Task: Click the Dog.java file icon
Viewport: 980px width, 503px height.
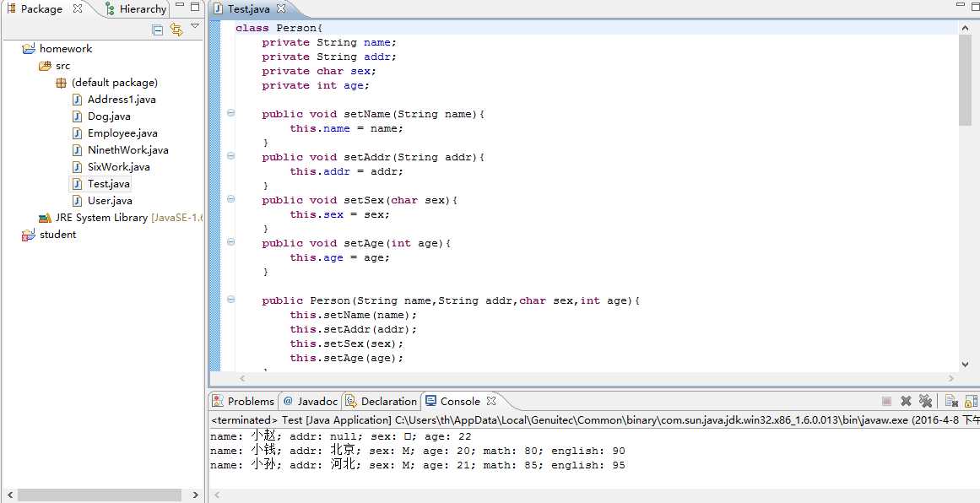Action: point(77,116)
